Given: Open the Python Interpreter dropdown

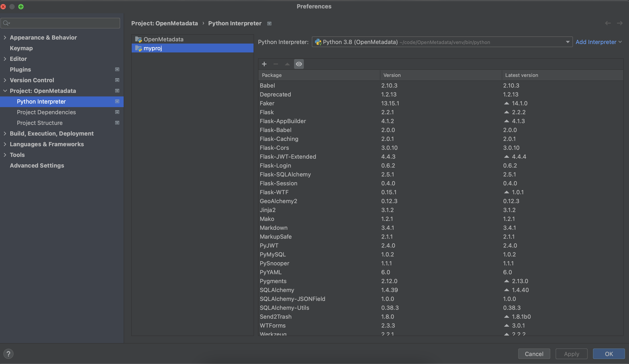Looking at the screenshot, I should (x=568, y=42).
